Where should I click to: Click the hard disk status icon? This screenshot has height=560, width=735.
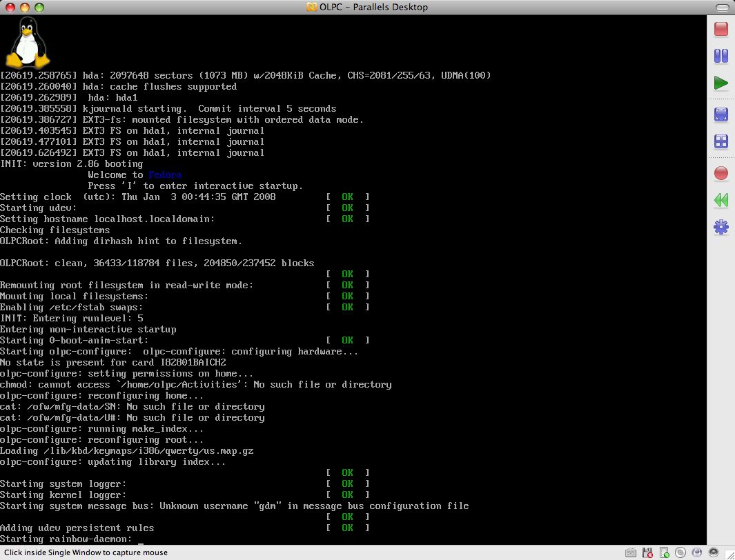tap(665, 552)
